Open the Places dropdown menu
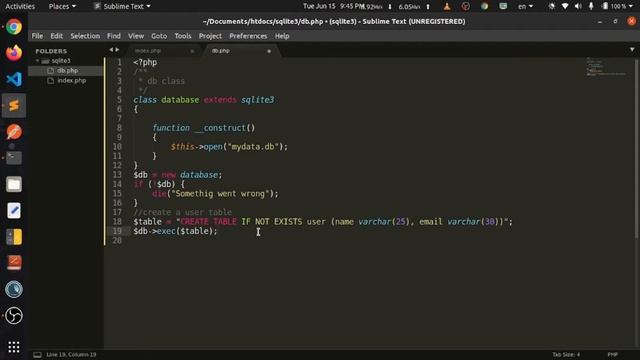This screenshot has width=640, height=360. click(62, 6)
